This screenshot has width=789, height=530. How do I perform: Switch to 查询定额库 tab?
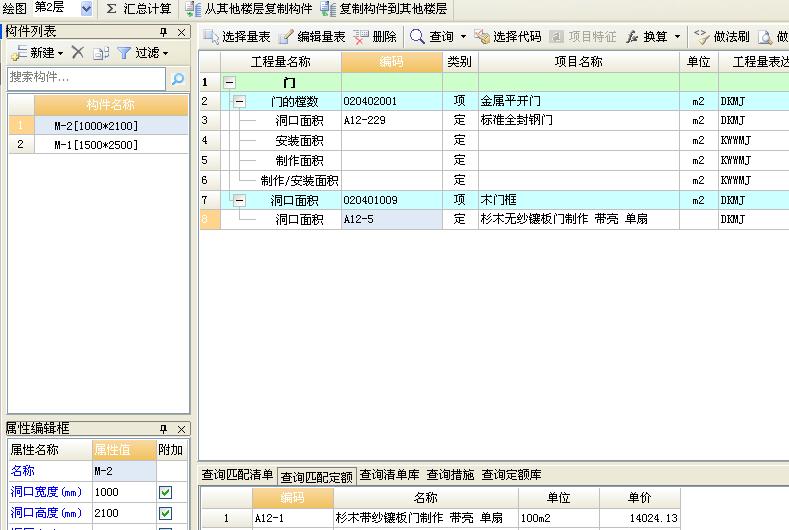[511, 475]
